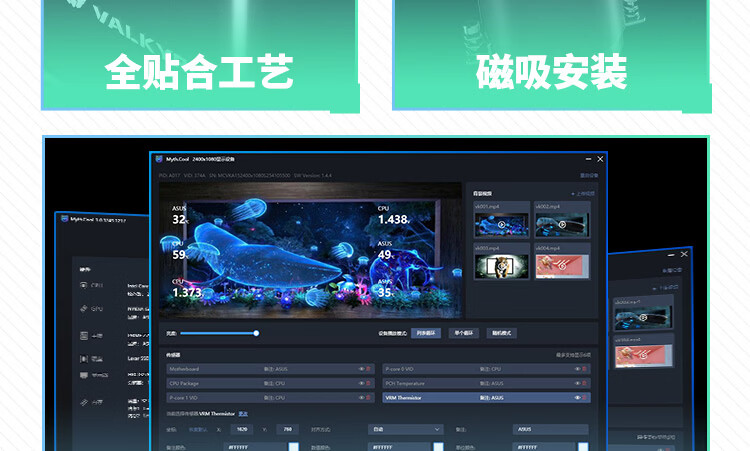This screenshot has width=750, height=451.
Task: Delete the P-core 1 VID sensor row
Action: pos(368,398)
